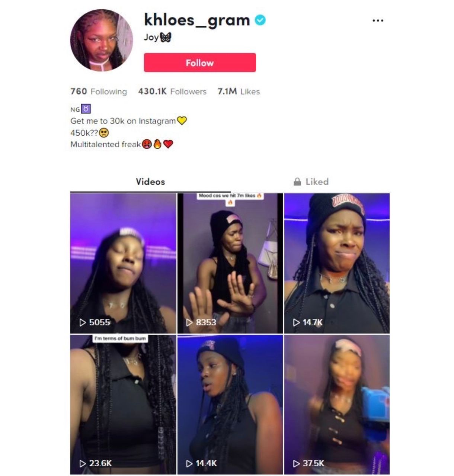Open the video with 23.6K views
This screenshot has width=454, height=476.
(123, 405)
